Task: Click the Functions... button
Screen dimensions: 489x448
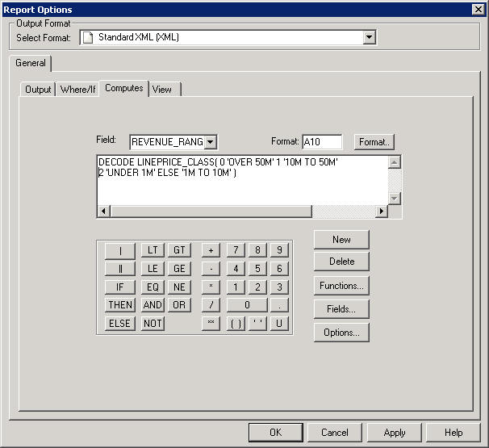Action: pos(341,286)
